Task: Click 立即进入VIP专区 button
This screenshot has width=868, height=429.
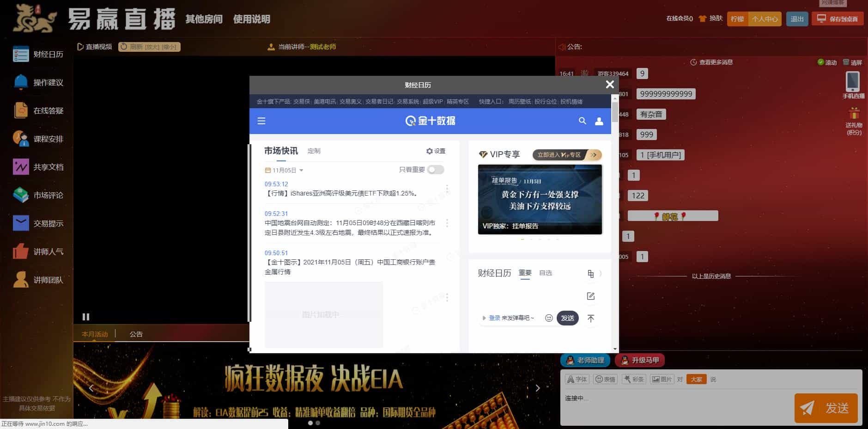Action: [567, 155]
